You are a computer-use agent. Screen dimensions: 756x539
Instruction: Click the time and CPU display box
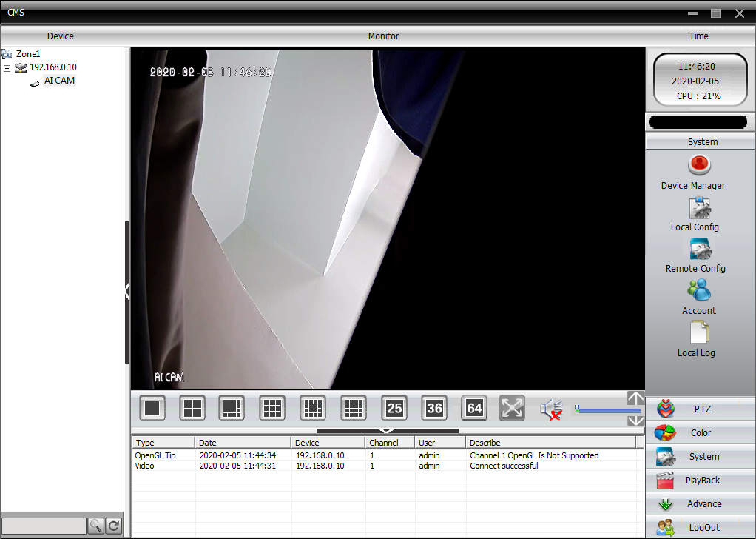700,80
